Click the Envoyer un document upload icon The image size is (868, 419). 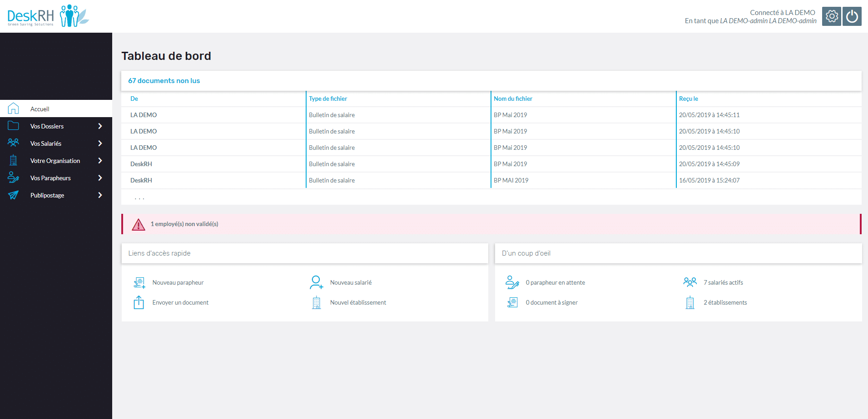pos(139,302)
